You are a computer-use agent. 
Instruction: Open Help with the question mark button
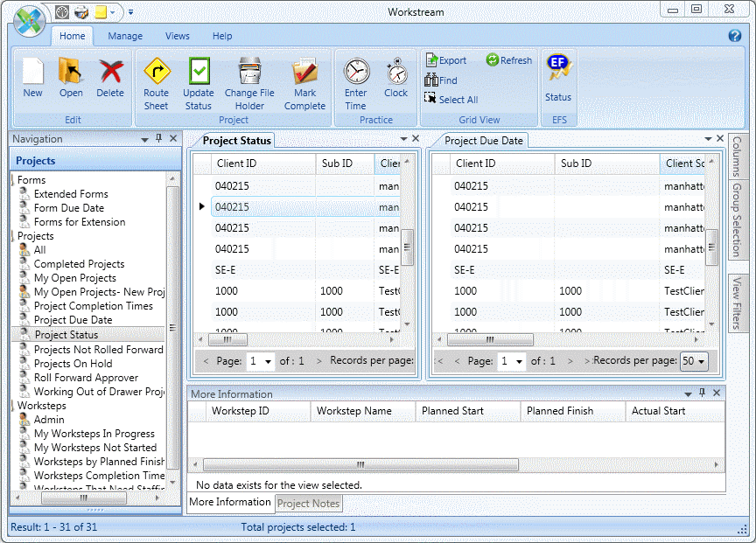pyautogui.click(x=733, y=36)
